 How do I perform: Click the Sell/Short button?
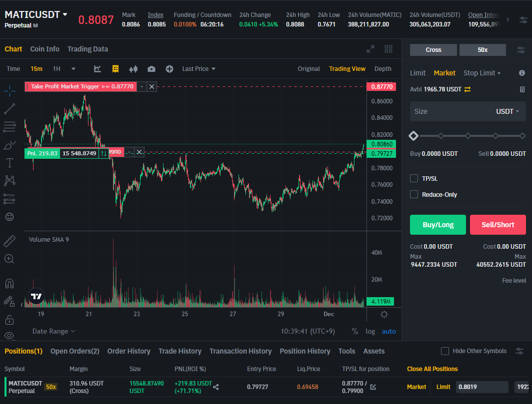(497, 225)
